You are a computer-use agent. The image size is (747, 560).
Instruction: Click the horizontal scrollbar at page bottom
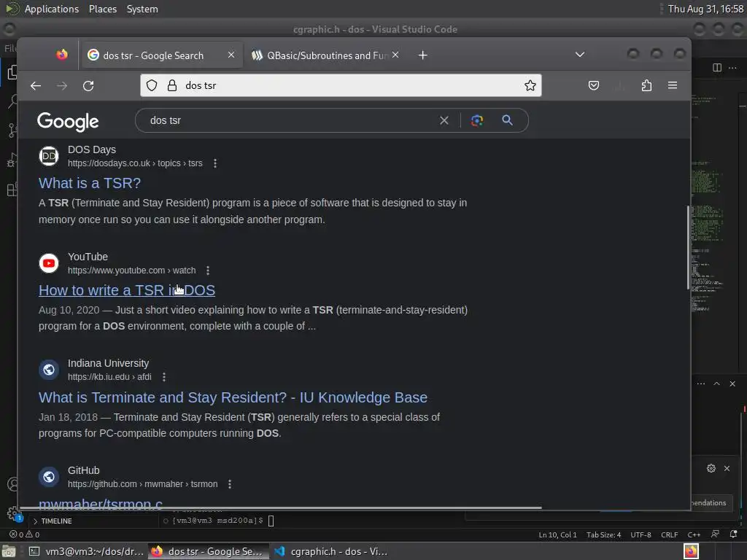pos(280,507)
